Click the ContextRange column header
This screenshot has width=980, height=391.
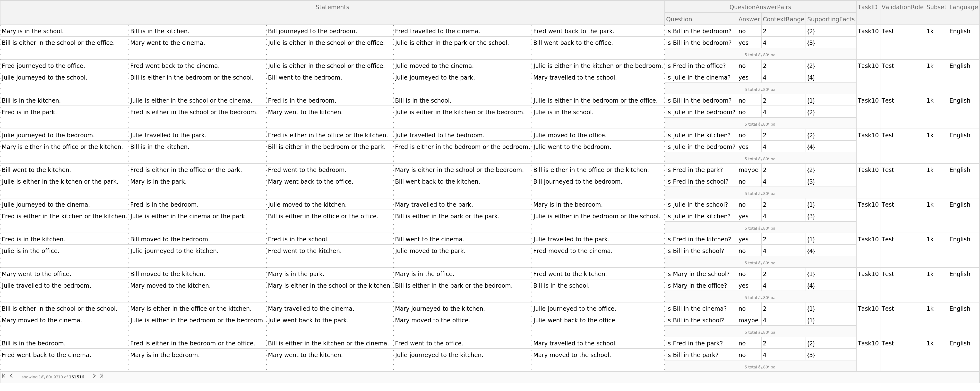[783, 19]
